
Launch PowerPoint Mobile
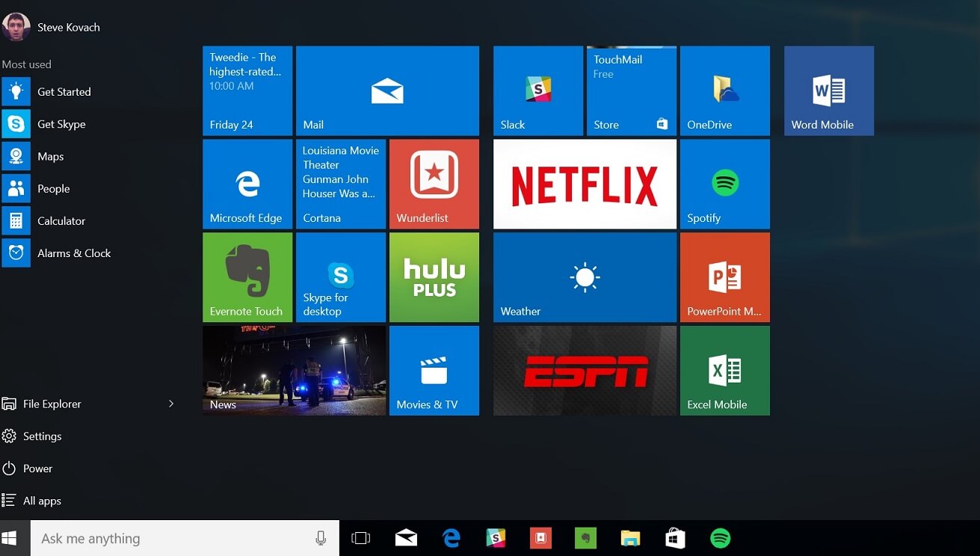pos(723,277)
